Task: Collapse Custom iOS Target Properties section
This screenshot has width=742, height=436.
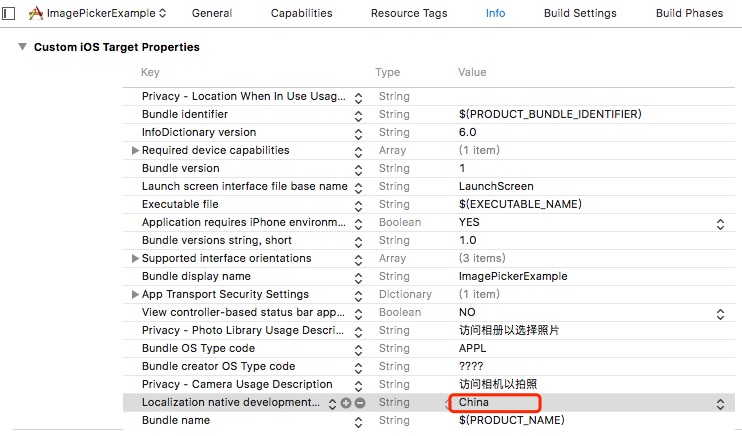Action: pos(22,47)
